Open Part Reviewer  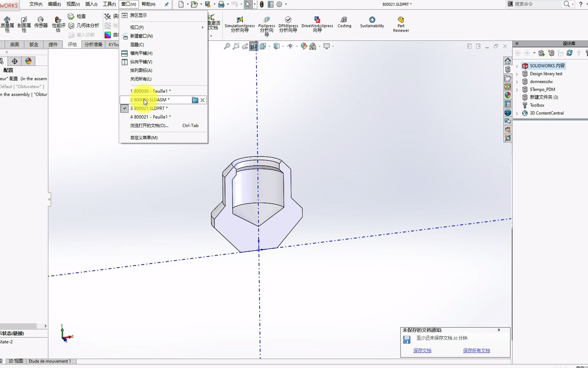tap(401, 24)
